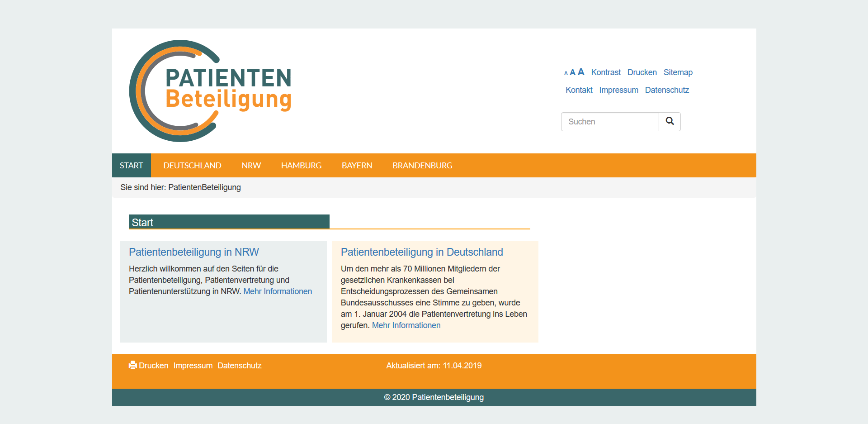Click the printer icon in footer

(133, 365)
